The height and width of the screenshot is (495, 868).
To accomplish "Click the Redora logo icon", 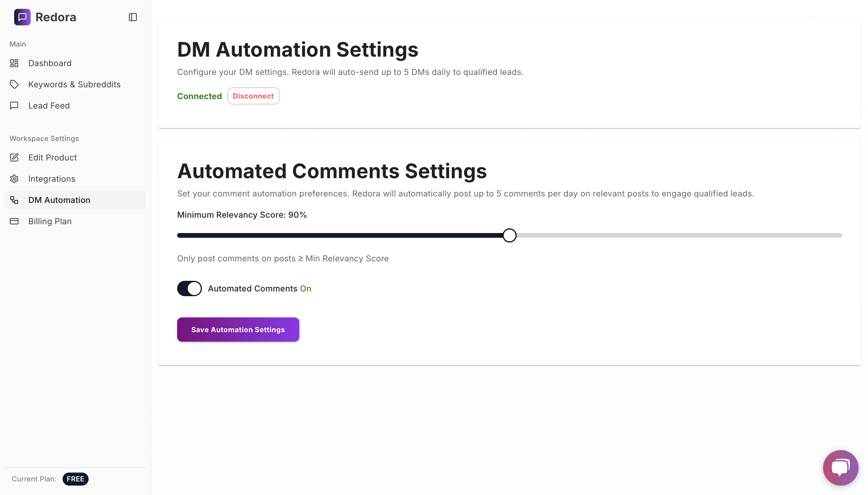I will coord(22,17).
